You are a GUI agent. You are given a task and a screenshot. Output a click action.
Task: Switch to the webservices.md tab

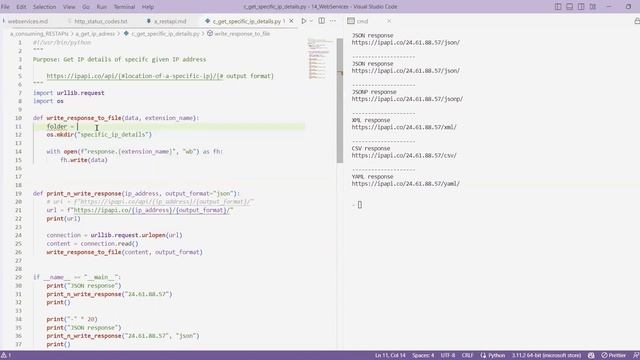(28, 21)
